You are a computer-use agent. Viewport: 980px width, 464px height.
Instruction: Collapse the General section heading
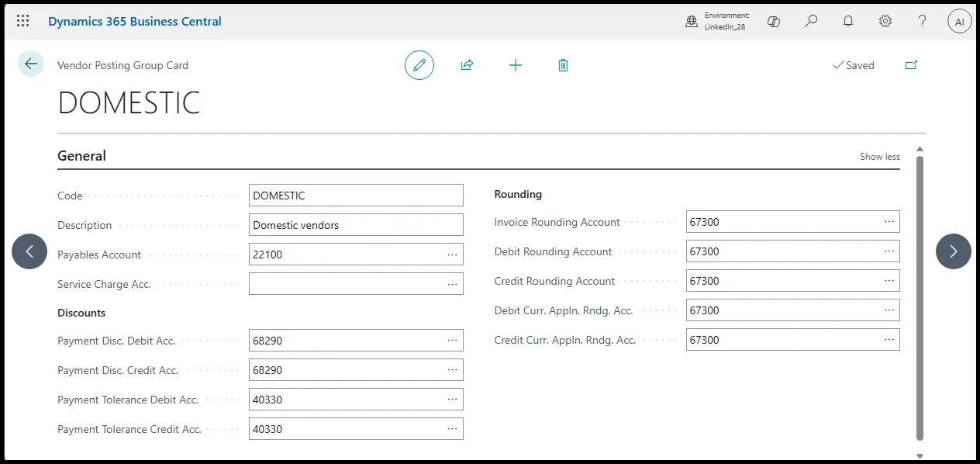click(x=81, y=156)
